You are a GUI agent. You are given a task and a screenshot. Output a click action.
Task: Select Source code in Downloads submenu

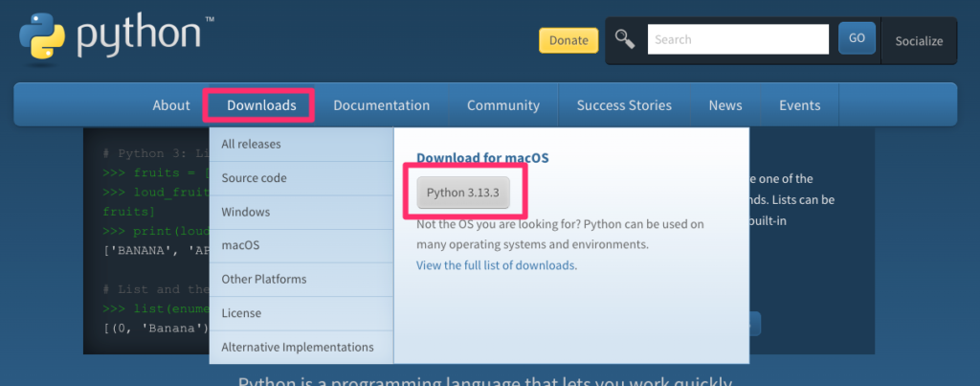(301, 177)
